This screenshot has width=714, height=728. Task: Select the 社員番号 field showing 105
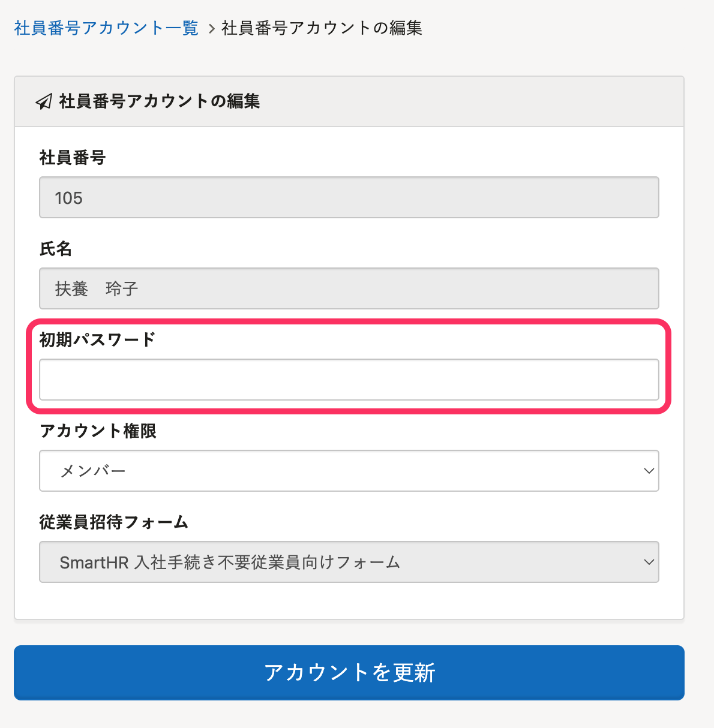point(349,197)
